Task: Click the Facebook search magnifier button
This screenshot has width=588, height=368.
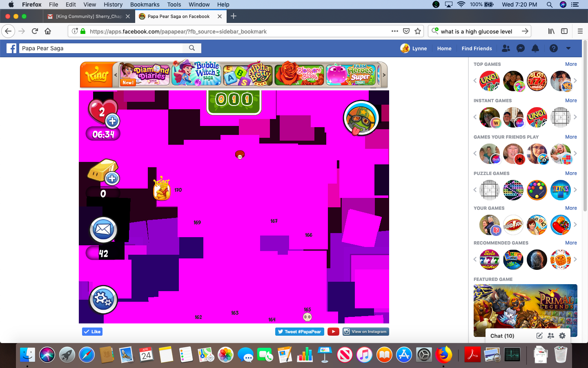Action: coord(192,48)
